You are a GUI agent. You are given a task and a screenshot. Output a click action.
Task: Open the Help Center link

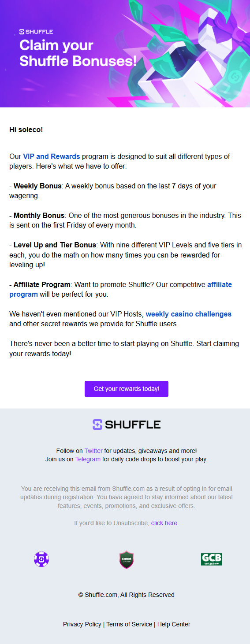(x=174, y=624)
